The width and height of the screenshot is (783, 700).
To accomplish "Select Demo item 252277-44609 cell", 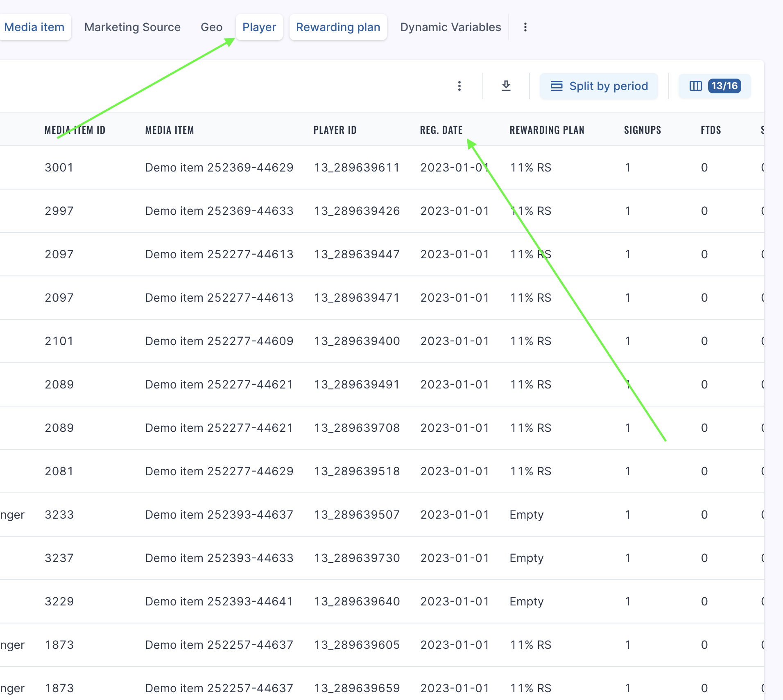I will (219, 341).
